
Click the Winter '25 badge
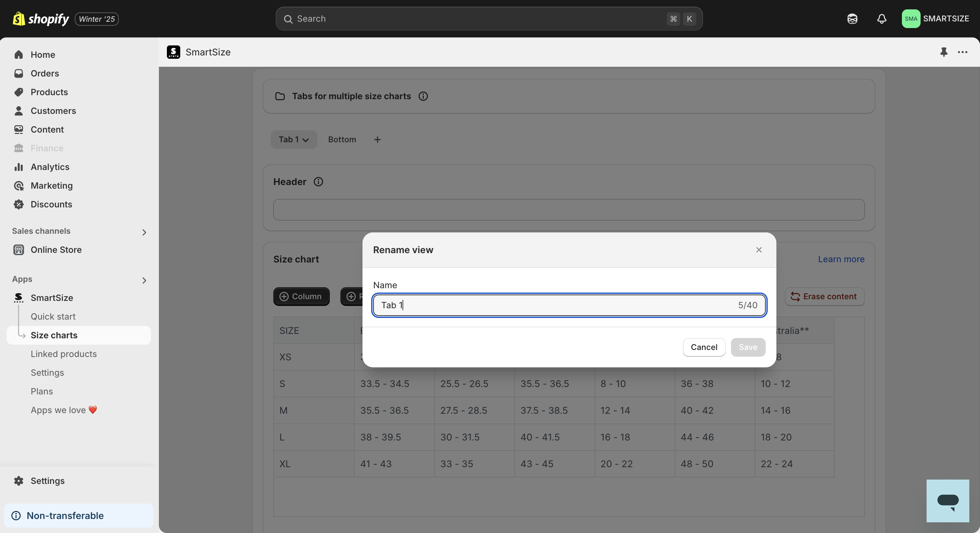point(96,19)
